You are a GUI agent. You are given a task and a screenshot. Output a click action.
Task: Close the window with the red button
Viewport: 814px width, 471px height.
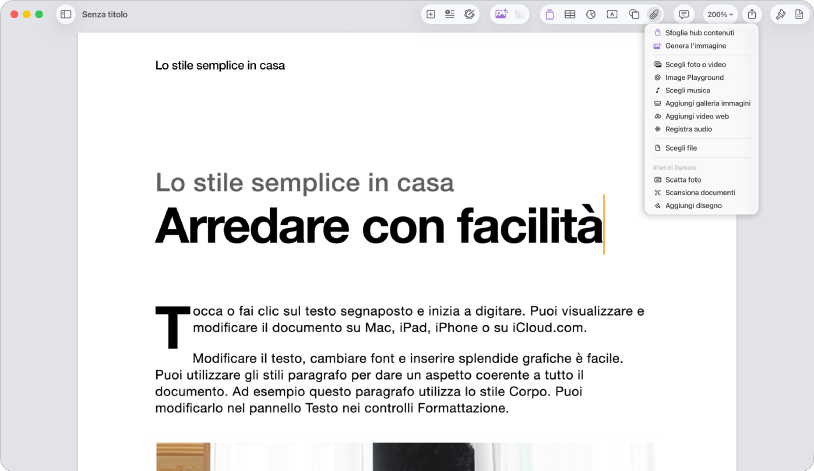pyautogui.click(x=14, y=15)
